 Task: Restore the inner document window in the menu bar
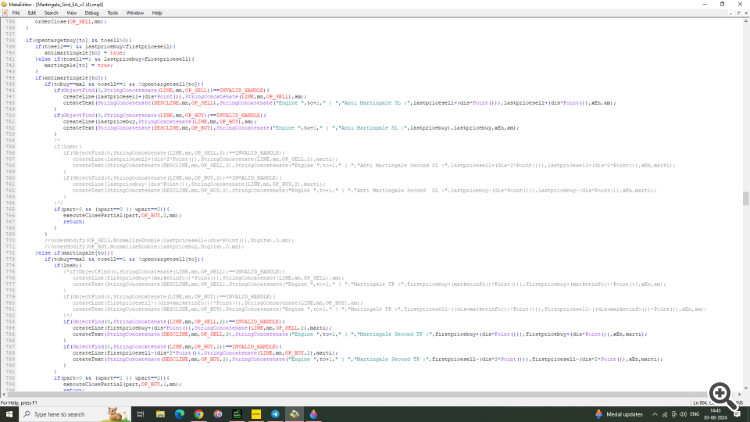pyautogui.click(x=739, y=13)
